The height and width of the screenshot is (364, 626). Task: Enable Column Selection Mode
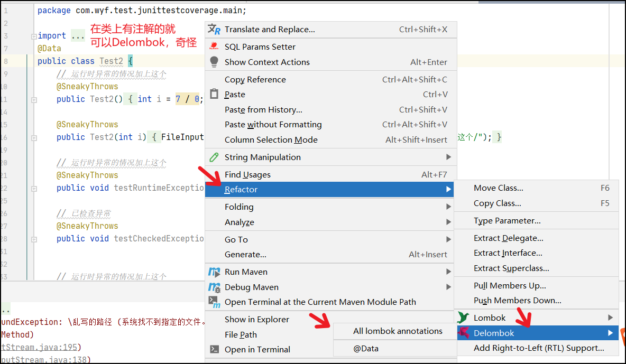[330, 139]
